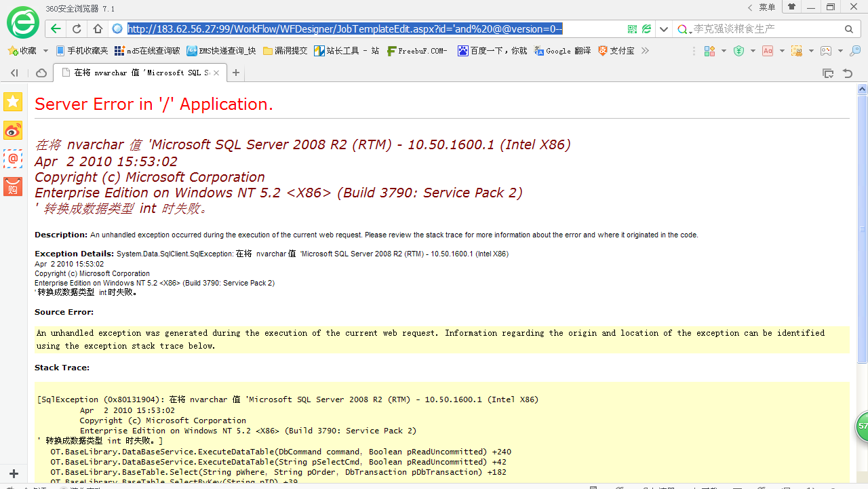Go back using the green back arrow
Screen dimensions: 868x489
56,29
